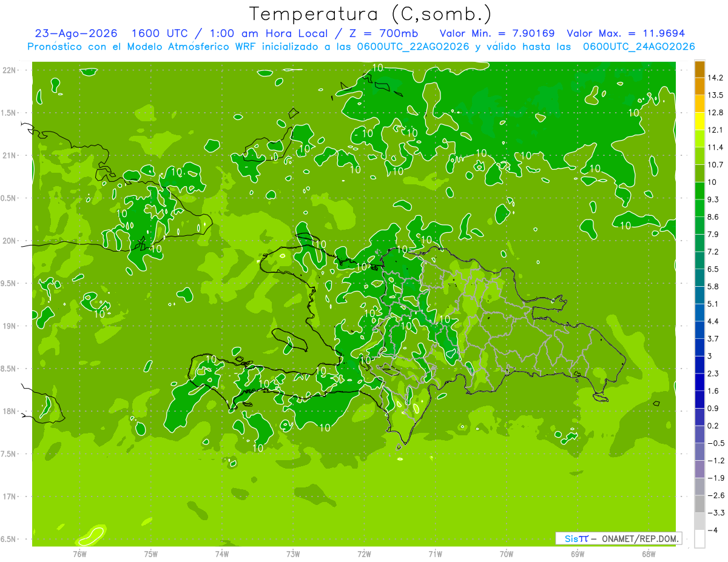Viewport: 728px width, 562px height.
Task: Click the "Valor Min. = 7.90169" readout
Action: point(497,33)
